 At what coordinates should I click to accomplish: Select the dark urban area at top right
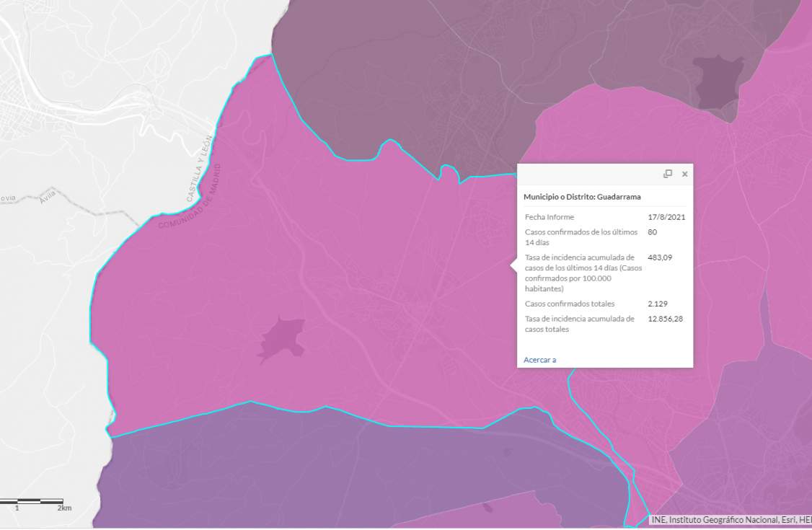click(x=718, y=81)
